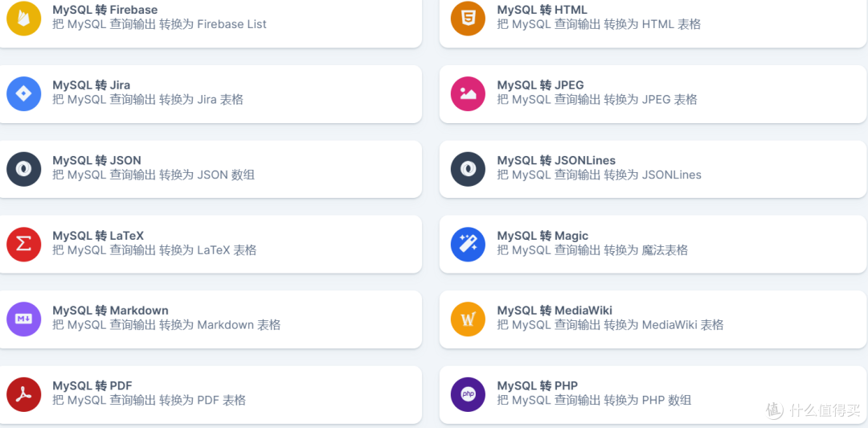Image resolution: width=868 pixels, height=428 pixels.
Task: Click the dark JSON circle icon
Action: coord(24,169)
